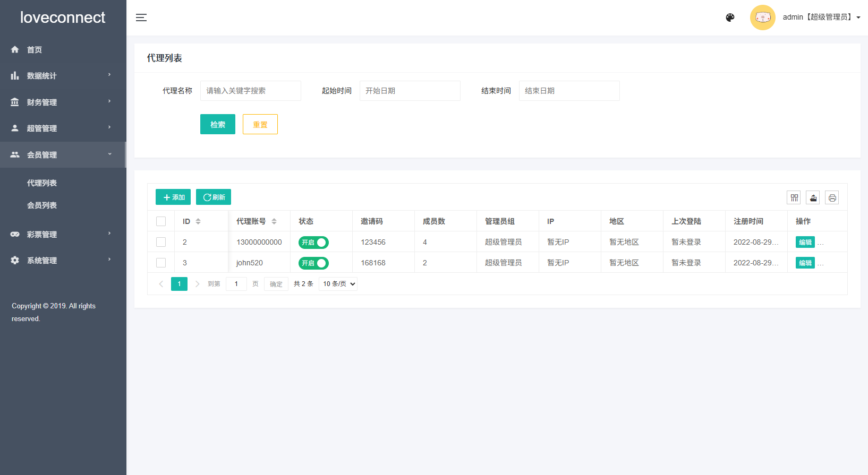Image resolution: width=868 pixels, height=475 pixels.
Task: Click the export table icon
Action: click(x=813, y=198)
